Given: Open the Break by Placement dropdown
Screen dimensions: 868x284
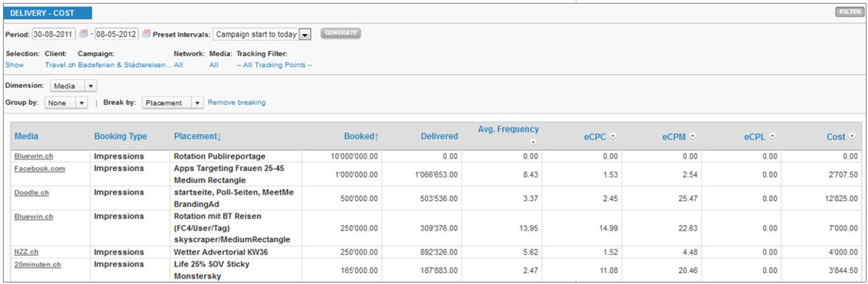Looking at the screenshot, I should pos(173,102).
